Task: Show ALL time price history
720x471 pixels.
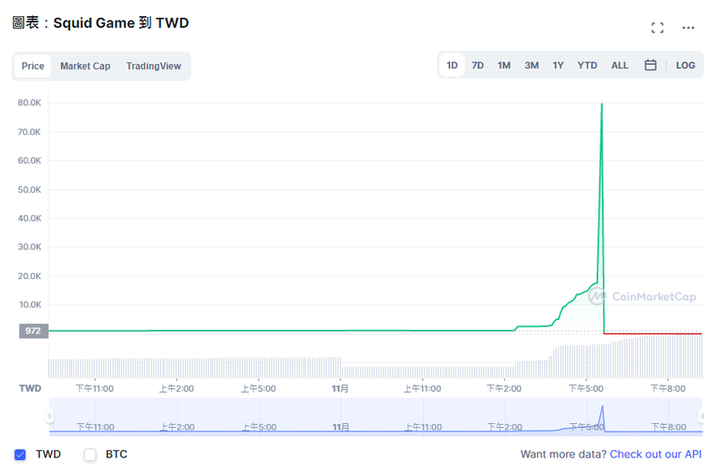Action: pos(620,66)
